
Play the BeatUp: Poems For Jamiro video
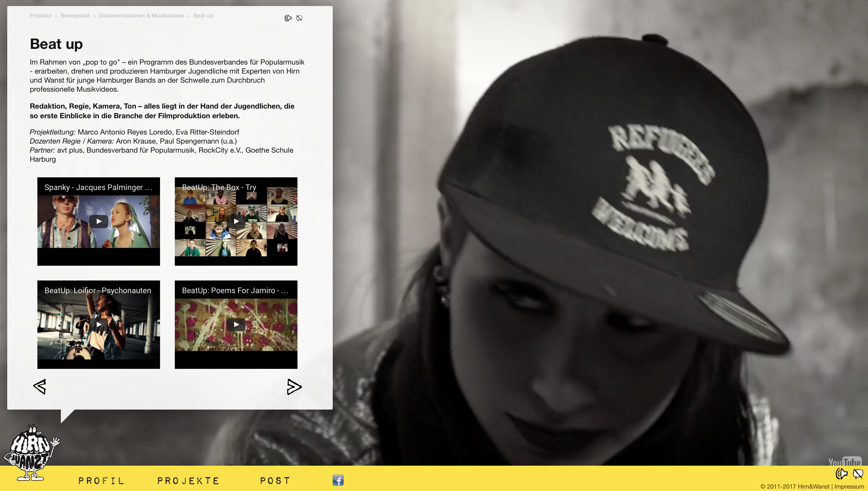pyautogui.click(x=236, y=325)
